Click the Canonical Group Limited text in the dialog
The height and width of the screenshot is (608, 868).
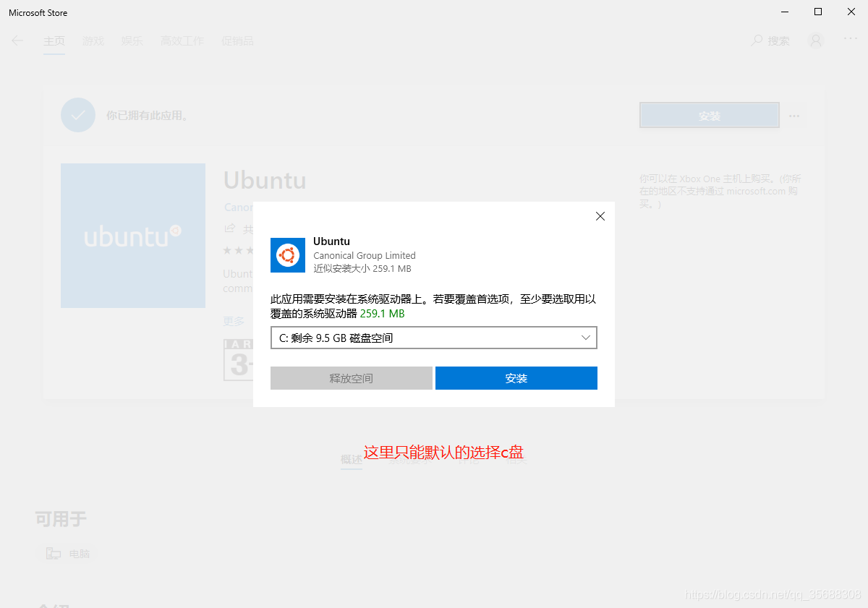365,255
